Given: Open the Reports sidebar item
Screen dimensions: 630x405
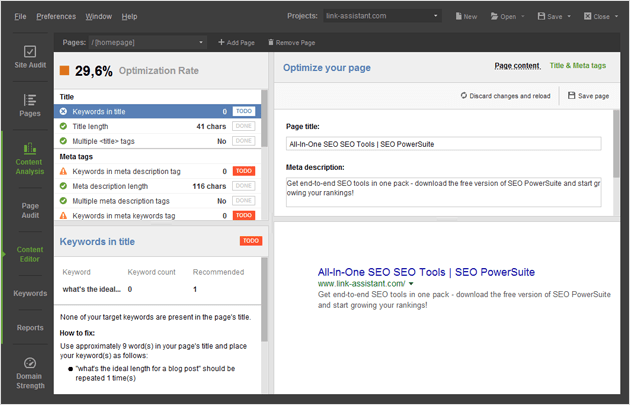Looking at the screenshot, I should click(x=30, y=328).
